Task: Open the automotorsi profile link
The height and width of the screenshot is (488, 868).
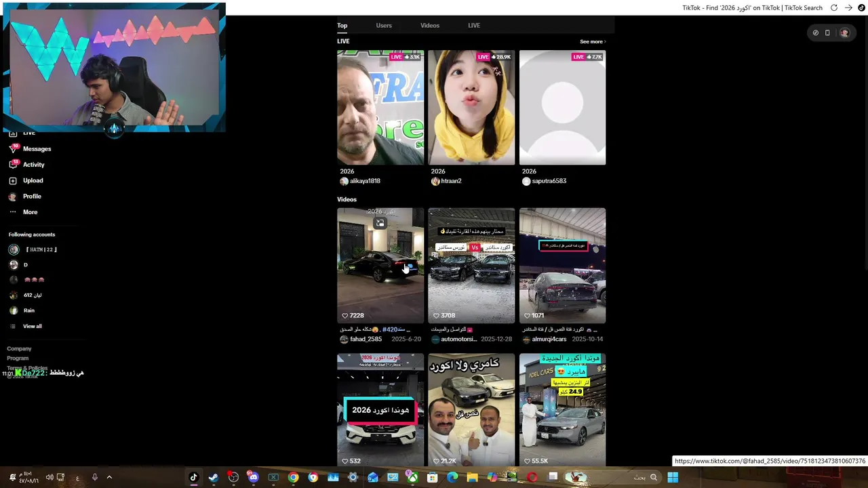Action: [459, 339]
